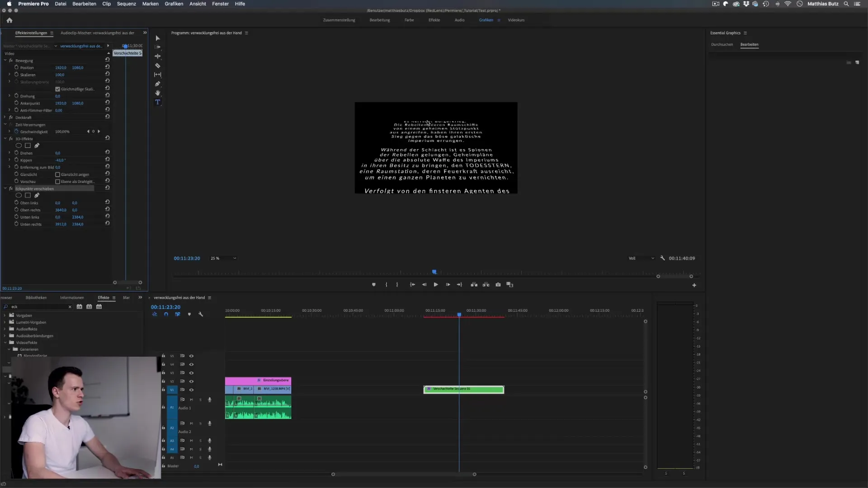Reset the Position parameter
Image resolution: width=868 pixels, height=488 pixels.
coord(107,67)
